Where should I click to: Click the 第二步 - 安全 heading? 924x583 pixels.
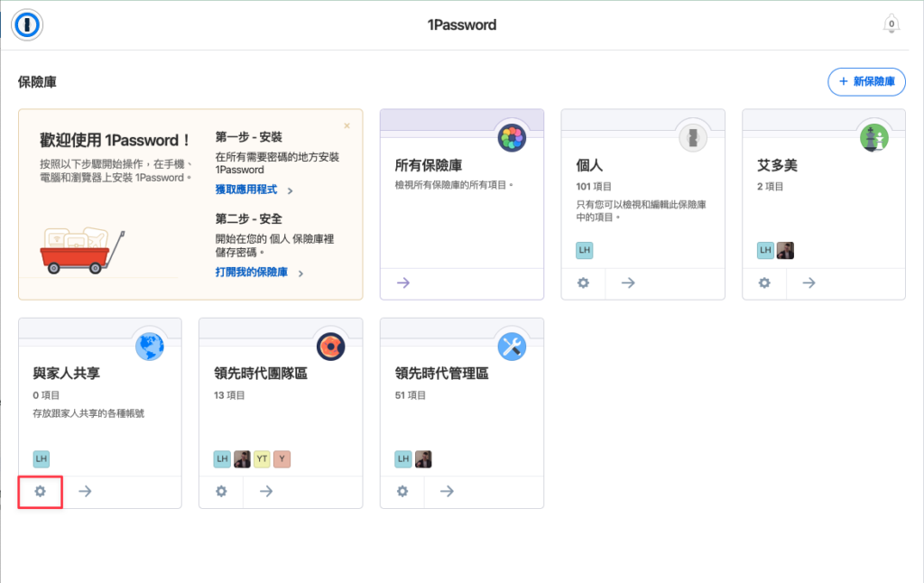(249, 218)
